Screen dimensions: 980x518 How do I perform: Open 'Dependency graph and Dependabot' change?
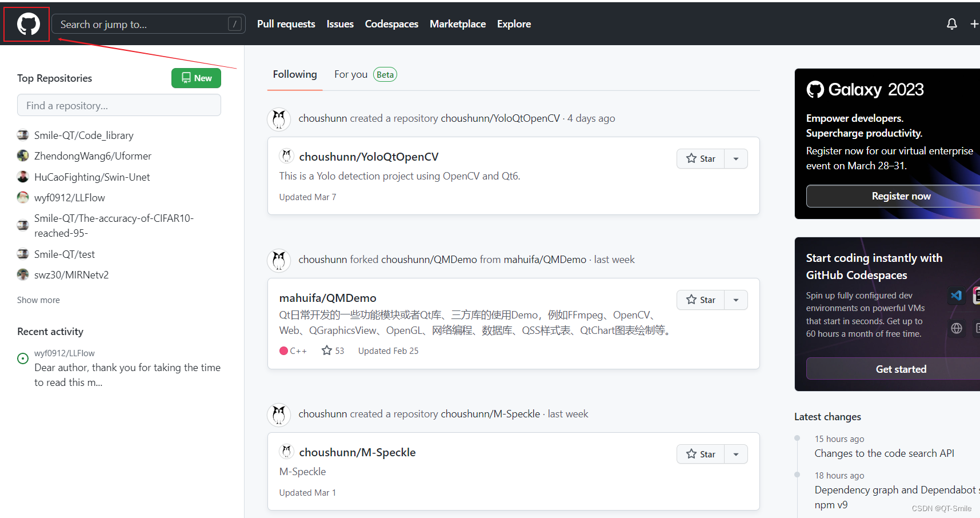click(x=897, y=497)
